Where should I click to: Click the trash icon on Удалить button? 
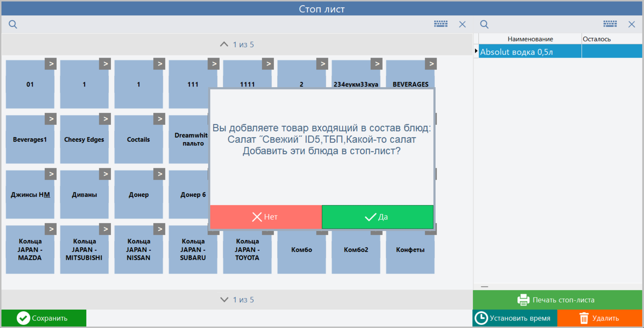tap(584, 318)
